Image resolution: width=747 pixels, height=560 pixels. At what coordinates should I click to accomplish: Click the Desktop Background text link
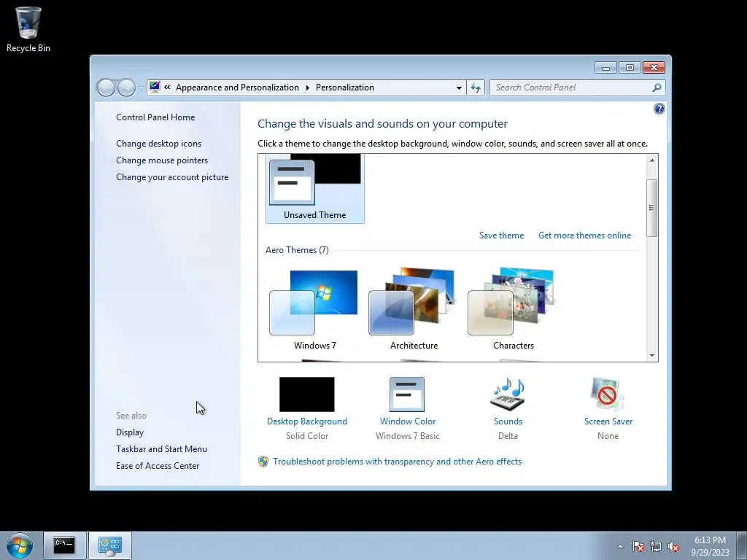pos(307,421)
